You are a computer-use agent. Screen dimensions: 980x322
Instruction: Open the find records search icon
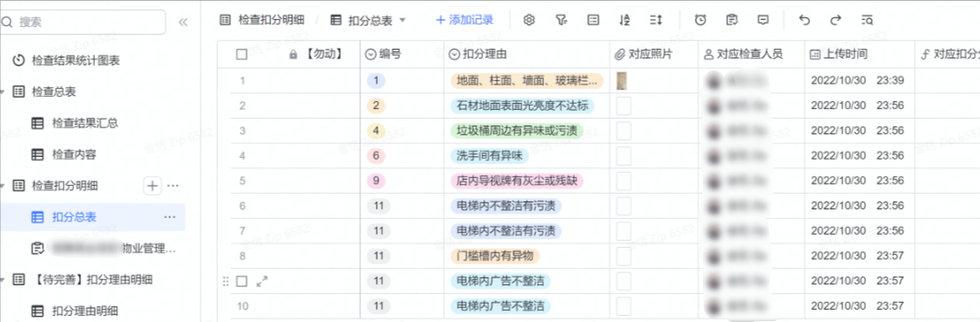(867, 20)
